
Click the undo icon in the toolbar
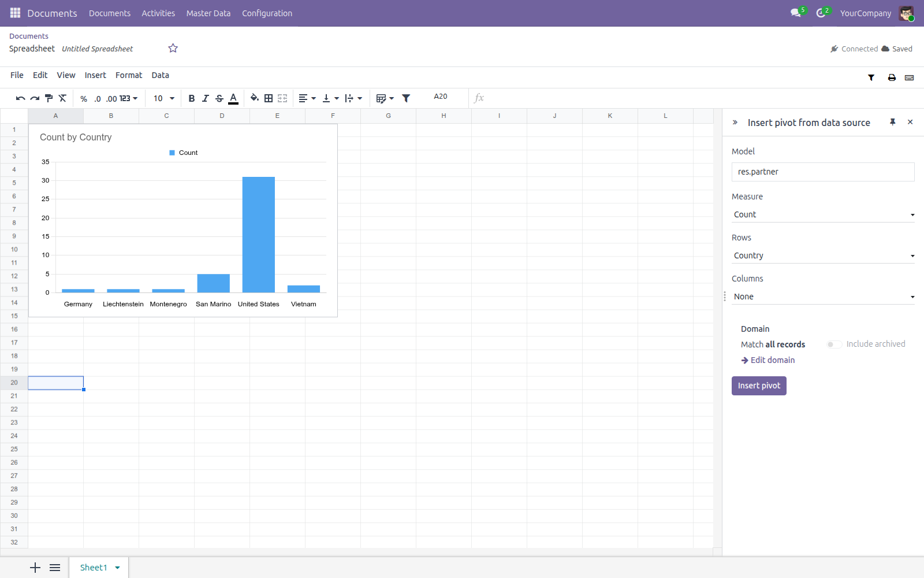[20, 99]
